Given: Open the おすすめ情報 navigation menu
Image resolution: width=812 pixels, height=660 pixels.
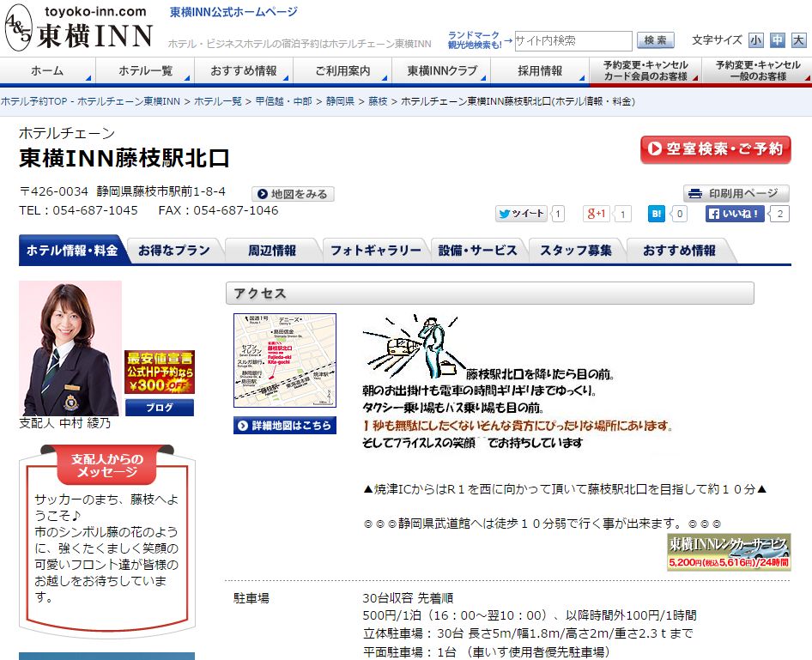Looking at the screenshot, I should click(x=244, y=71).
